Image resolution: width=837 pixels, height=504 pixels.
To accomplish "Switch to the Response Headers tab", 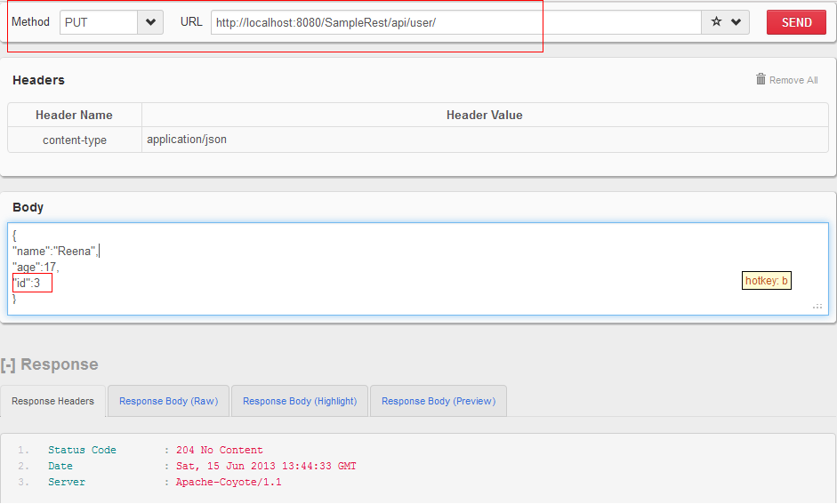I will click(52, 401).
